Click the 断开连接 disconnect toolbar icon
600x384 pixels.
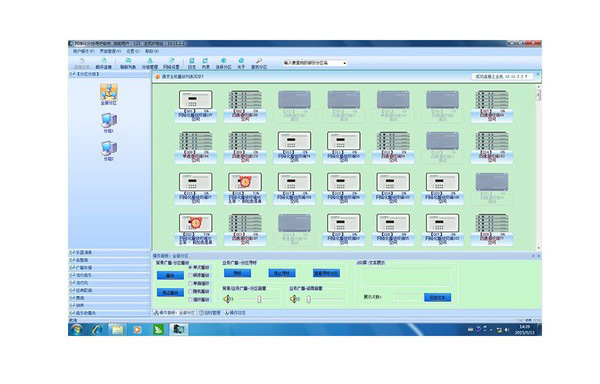103,63
